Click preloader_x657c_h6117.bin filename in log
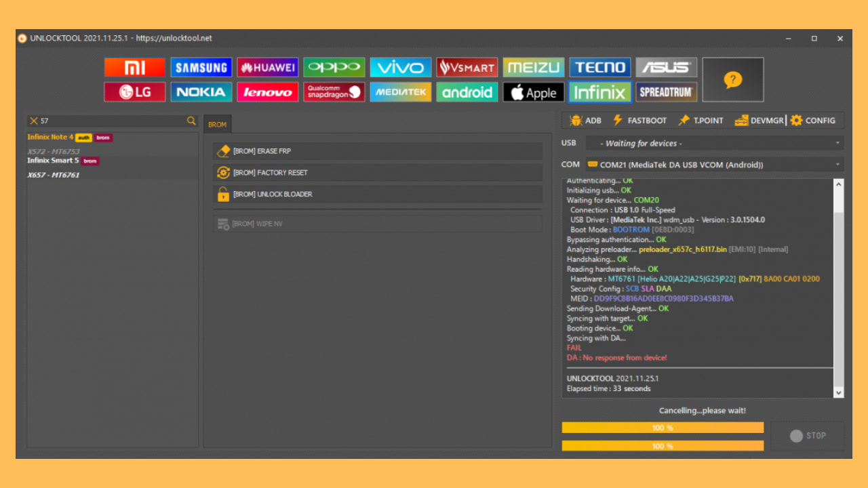Image resolution: width=868 pixels, height=488 pixels. click(682, 249)
